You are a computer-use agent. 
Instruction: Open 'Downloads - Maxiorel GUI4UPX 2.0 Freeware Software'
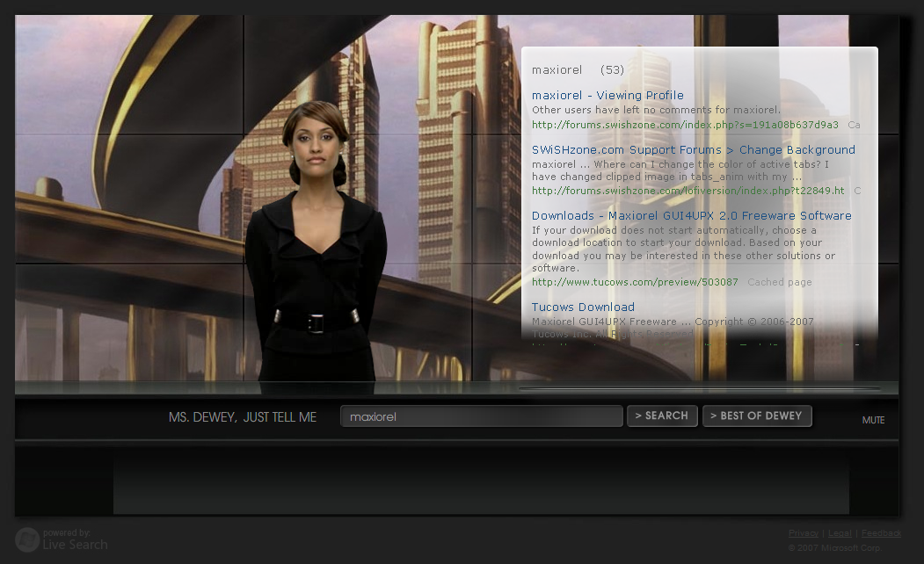tap(691, 215)
